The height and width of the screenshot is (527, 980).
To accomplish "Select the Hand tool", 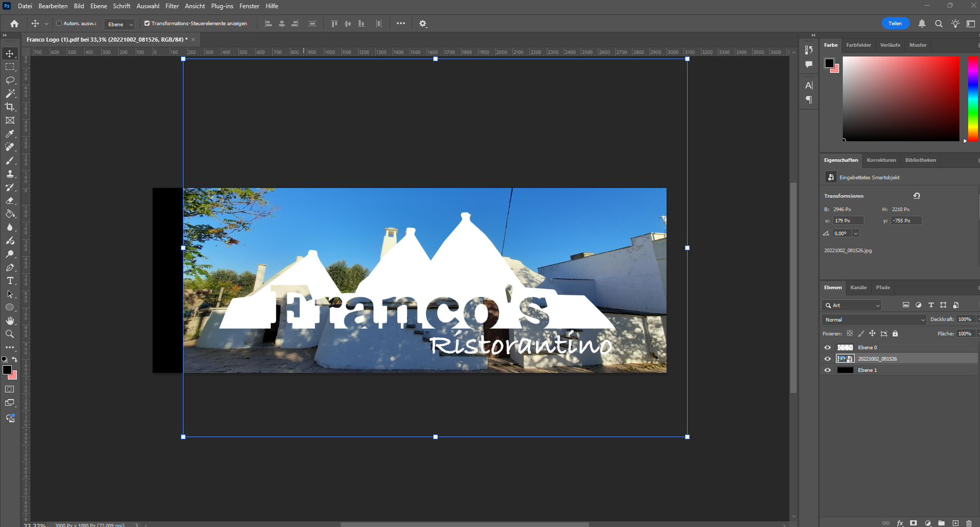I will click(x=10, y=321).
